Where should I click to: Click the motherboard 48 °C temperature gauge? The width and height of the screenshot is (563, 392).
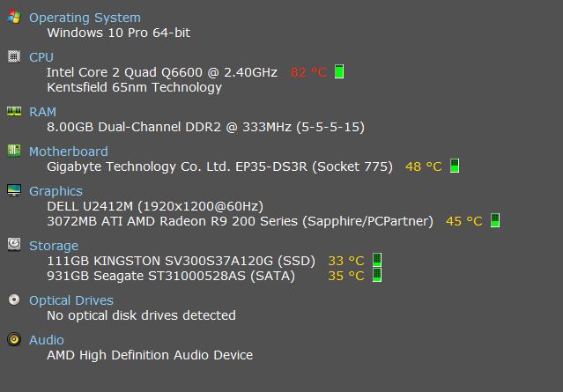pos(455,166)
